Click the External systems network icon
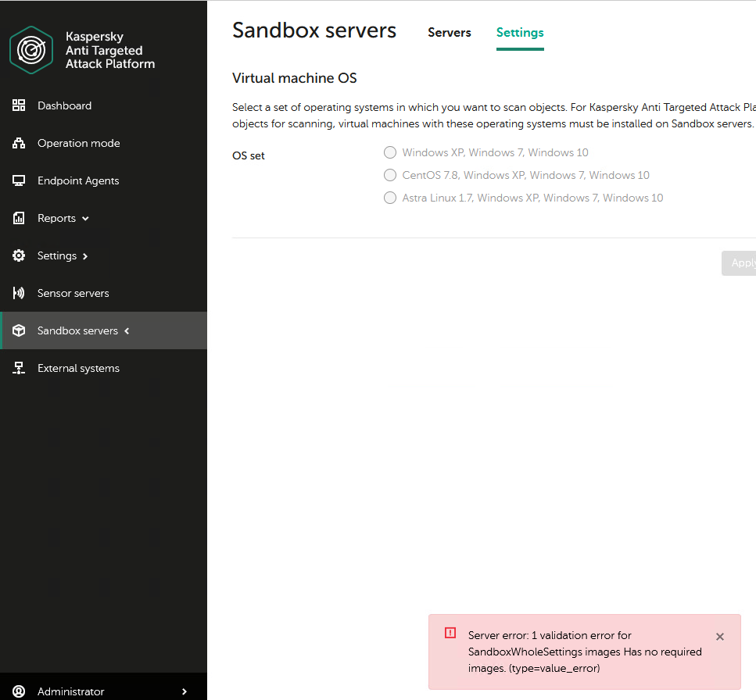 coord(20,368)
